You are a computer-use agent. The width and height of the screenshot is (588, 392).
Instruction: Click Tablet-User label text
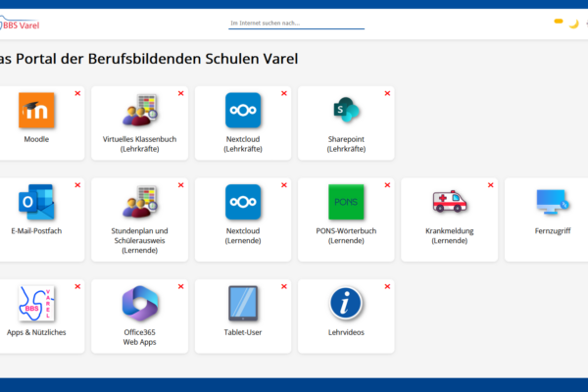click(243, 332)
